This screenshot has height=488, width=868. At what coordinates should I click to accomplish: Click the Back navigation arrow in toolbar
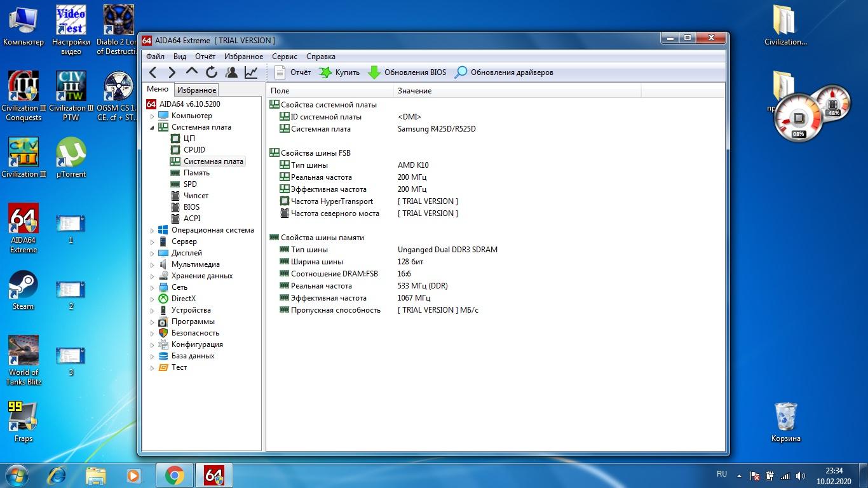point(153,72)
